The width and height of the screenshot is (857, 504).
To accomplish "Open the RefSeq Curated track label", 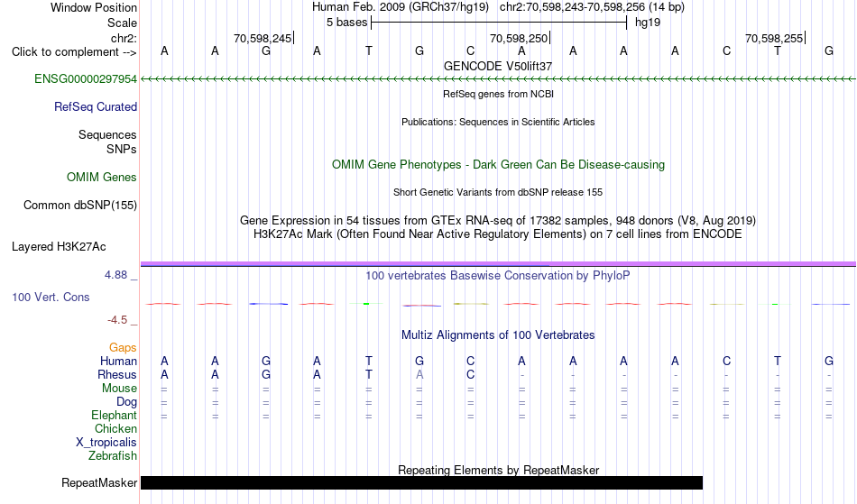I will (95, 106).
